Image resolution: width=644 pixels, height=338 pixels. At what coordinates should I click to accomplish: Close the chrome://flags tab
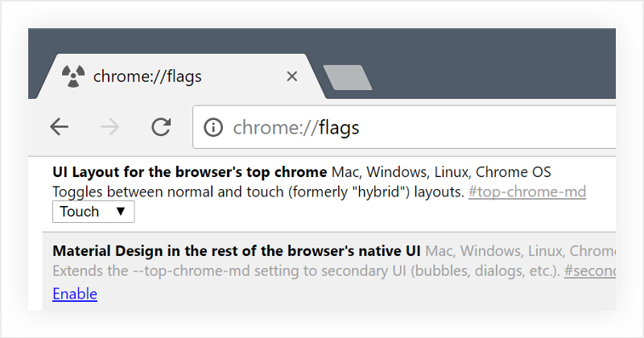pyautogui.click(x=292, y=76)
